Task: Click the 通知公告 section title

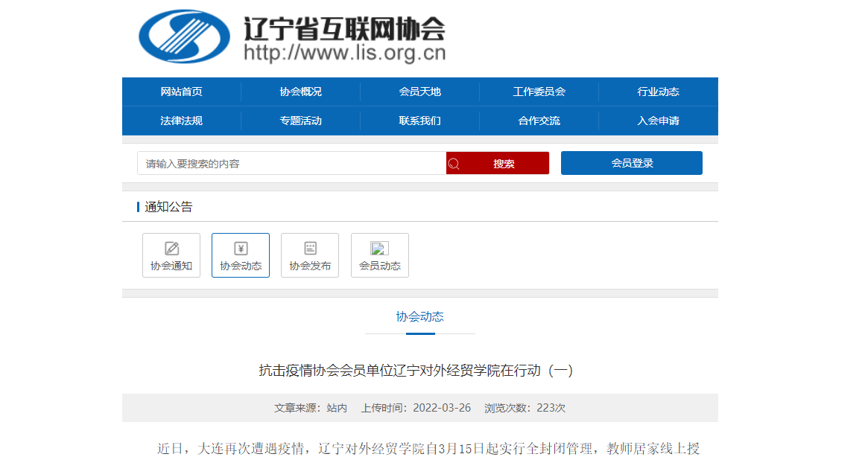Action: (x=169, y=207)
